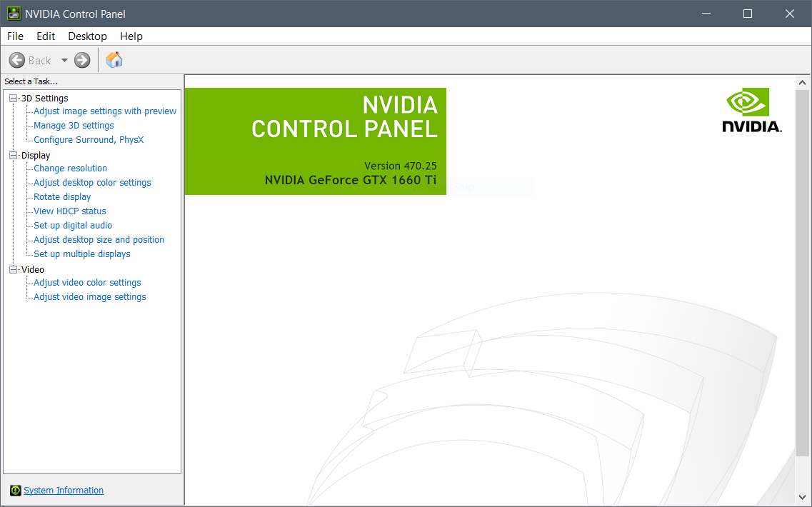
Task: Open the System Information link
Action: click(x=64, y=490)
